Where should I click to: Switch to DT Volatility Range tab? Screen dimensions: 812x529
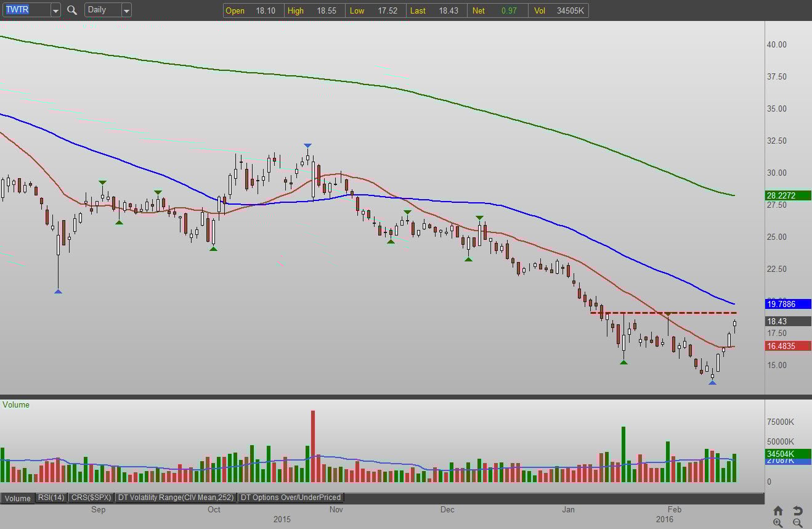click(176, 498)
